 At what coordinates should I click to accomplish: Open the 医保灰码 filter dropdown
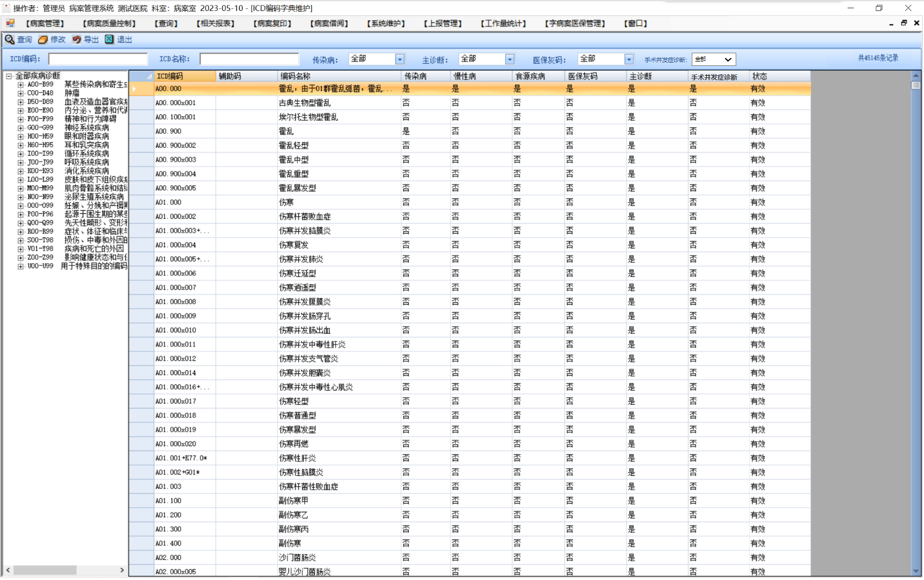[x=629, y=59]
